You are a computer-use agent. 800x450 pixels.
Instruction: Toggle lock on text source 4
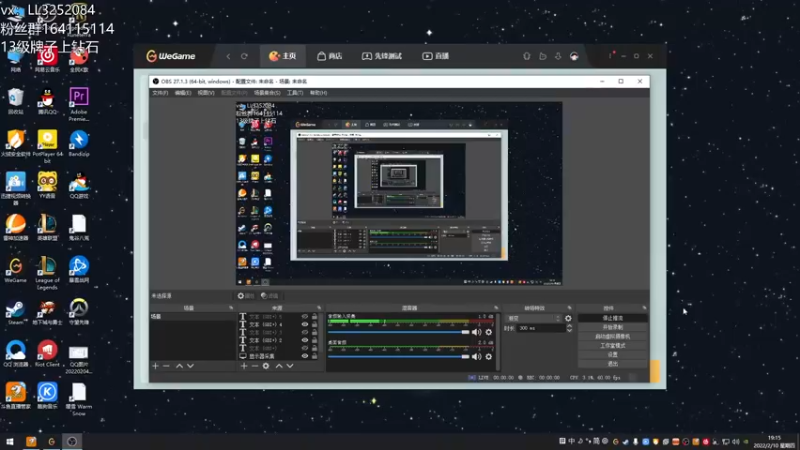[314, 324]
